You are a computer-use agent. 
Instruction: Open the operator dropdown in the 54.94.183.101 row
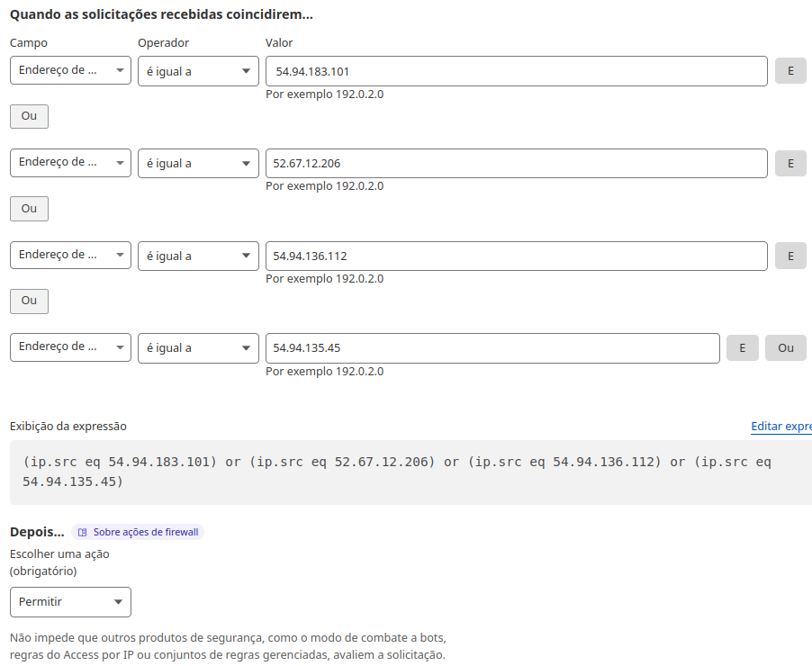coord(198,71)
